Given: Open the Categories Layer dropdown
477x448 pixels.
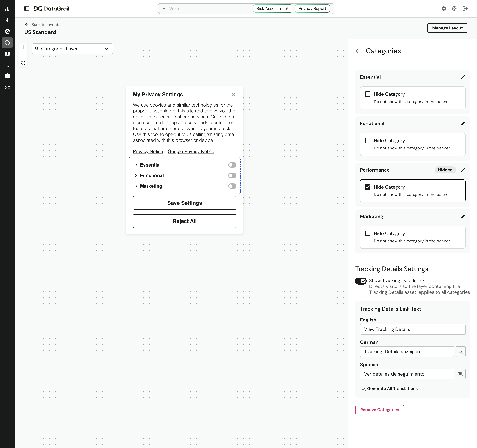Looking at the screenshot, I should click(x=72, y=49).
